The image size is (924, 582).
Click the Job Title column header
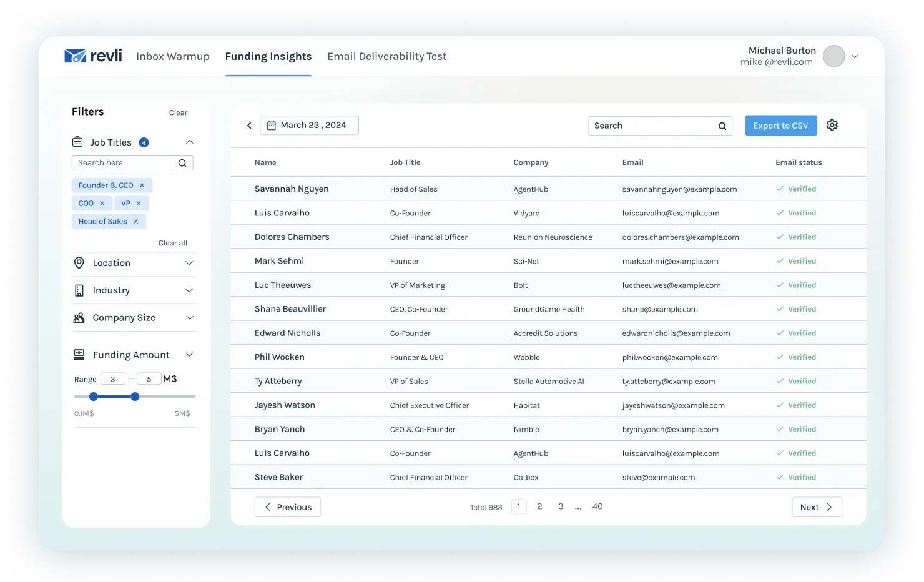point(405,162)
